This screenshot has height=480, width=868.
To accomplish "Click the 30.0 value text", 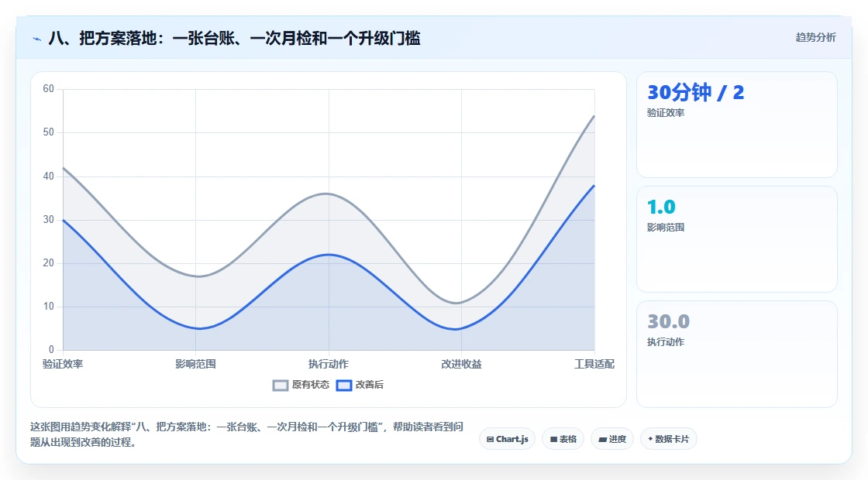I will 668,321.
